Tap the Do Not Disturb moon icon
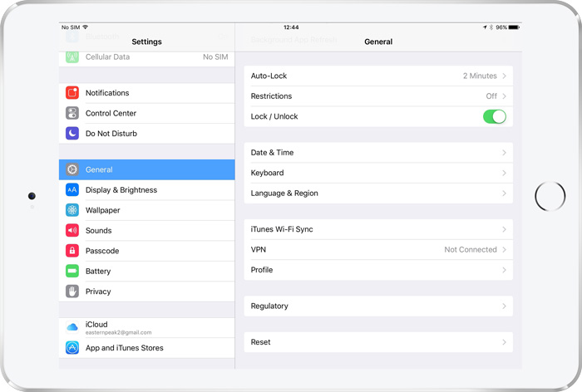582x392 pixels. (x=72, y=133)
